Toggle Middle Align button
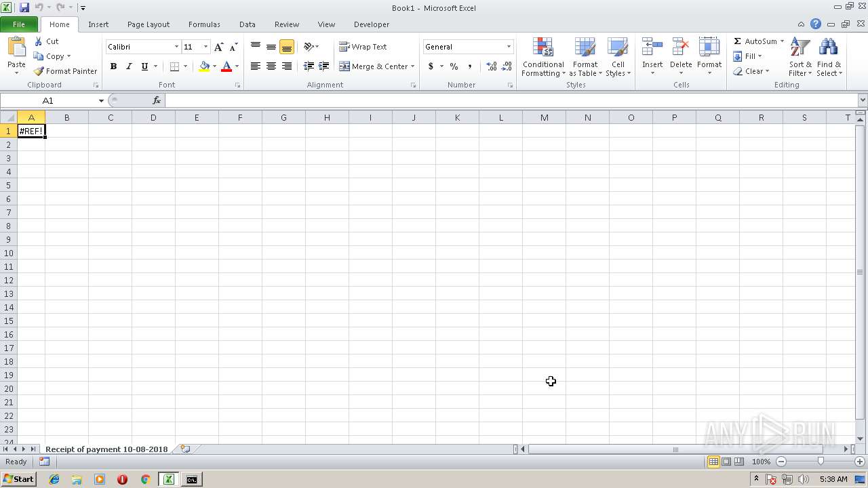 271,47
